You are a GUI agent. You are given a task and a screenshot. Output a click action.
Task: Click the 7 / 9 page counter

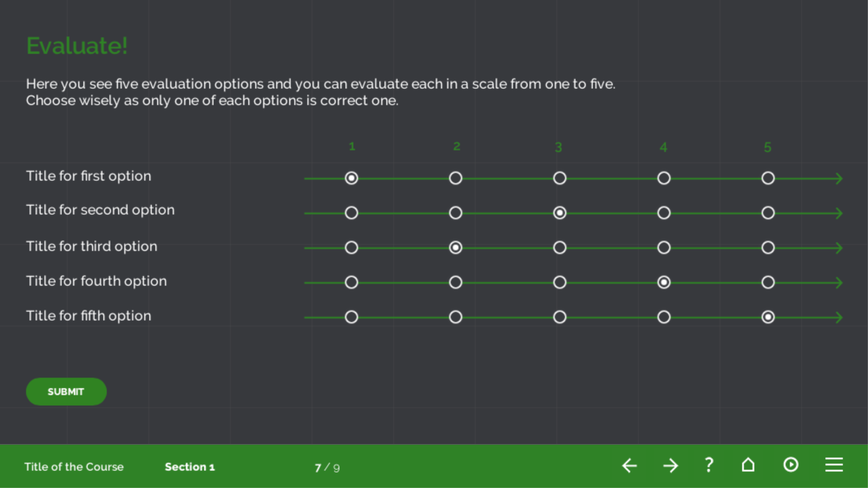327,468
